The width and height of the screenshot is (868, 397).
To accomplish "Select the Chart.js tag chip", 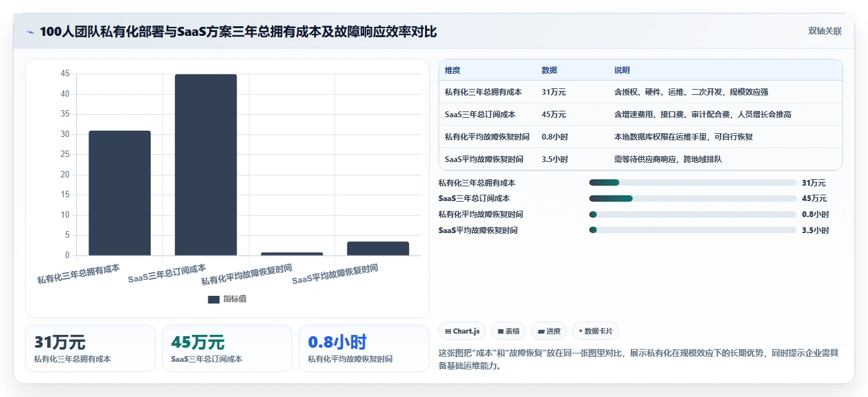I will coord(462,331).
